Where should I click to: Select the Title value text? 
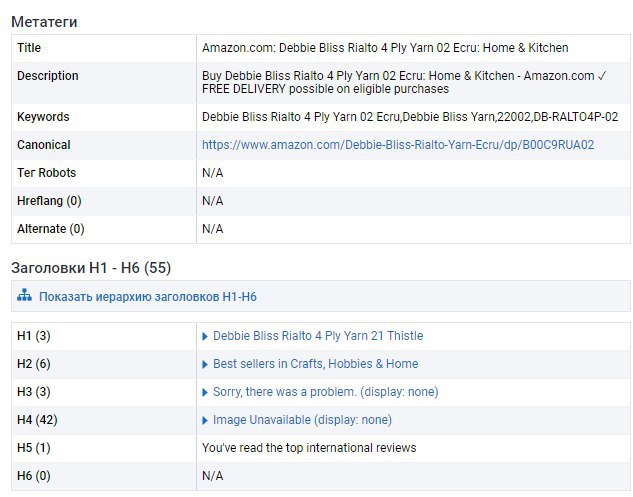tap(385, 48)
